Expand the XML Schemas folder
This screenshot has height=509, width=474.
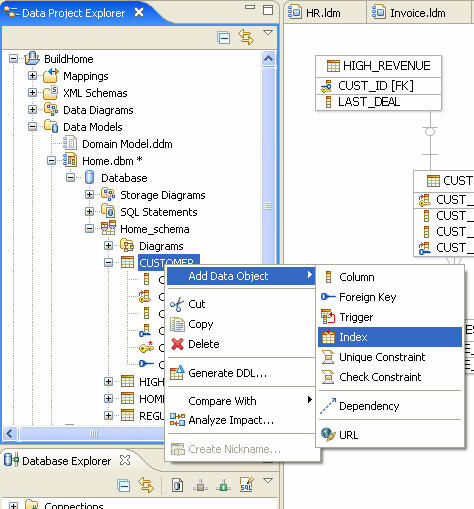32,93
